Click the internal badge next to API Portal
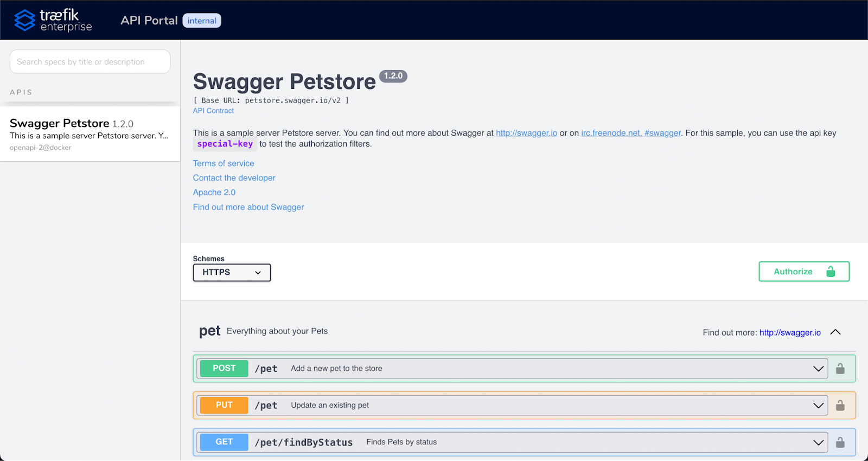 [202, 21]
